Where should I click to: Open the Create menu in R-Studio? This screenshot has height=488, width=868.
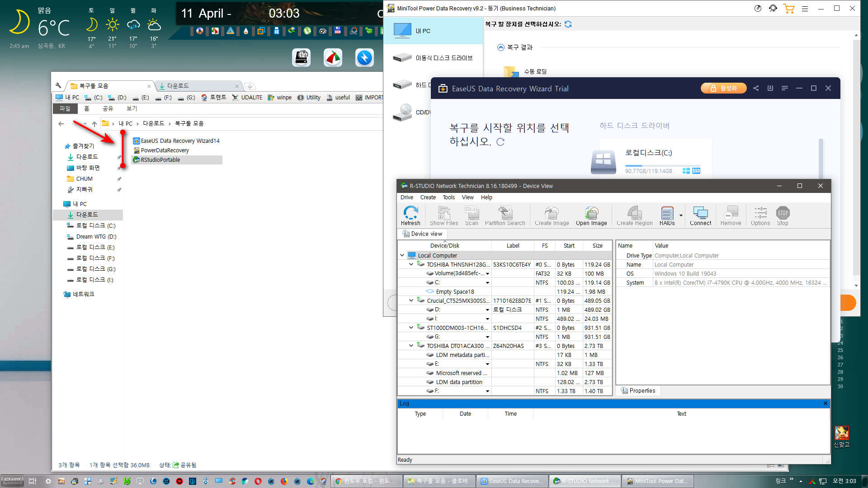(428, 197)
